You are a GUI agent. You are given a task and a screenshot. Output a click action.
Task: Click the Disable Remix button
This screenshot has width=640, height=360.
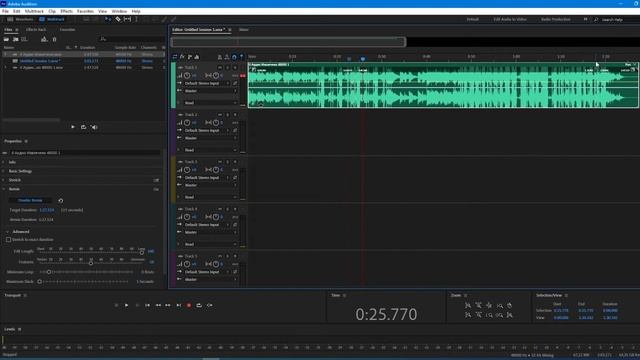coord(30,200)
